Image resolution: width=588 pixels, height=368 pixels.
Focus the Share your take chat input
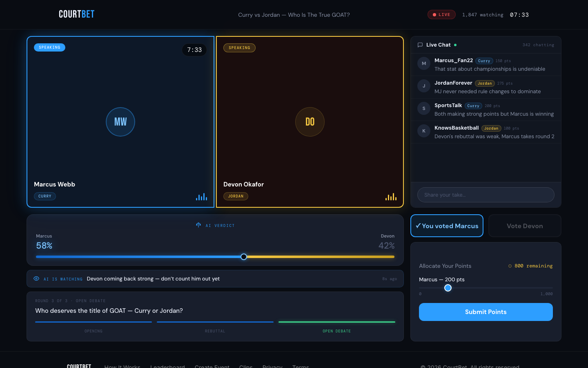(486, 195)
